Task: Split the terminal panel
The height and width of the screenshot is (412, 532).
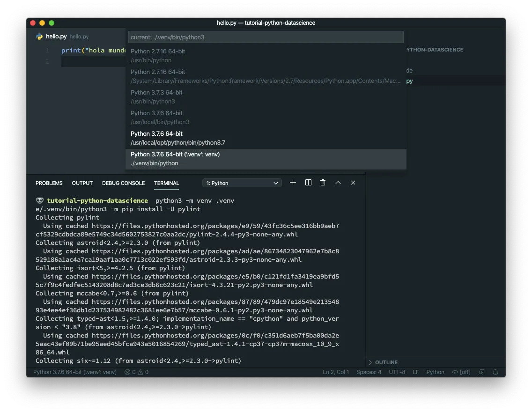Action: click(308, 183)
